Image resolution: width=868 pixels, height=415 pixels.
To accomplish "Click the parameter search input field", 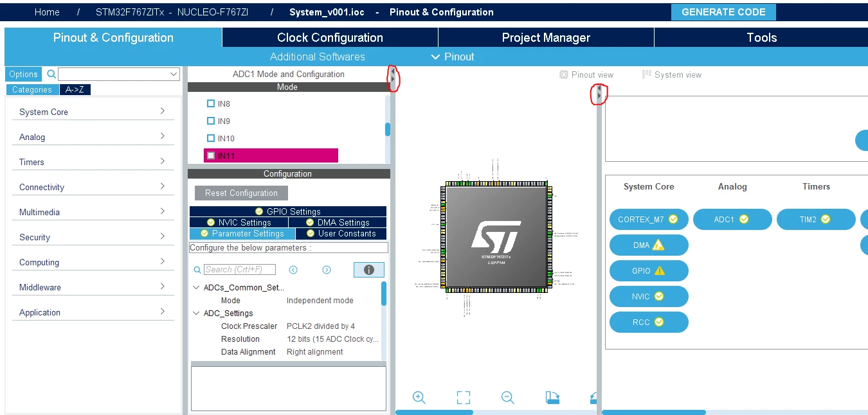I will [240, 270].
